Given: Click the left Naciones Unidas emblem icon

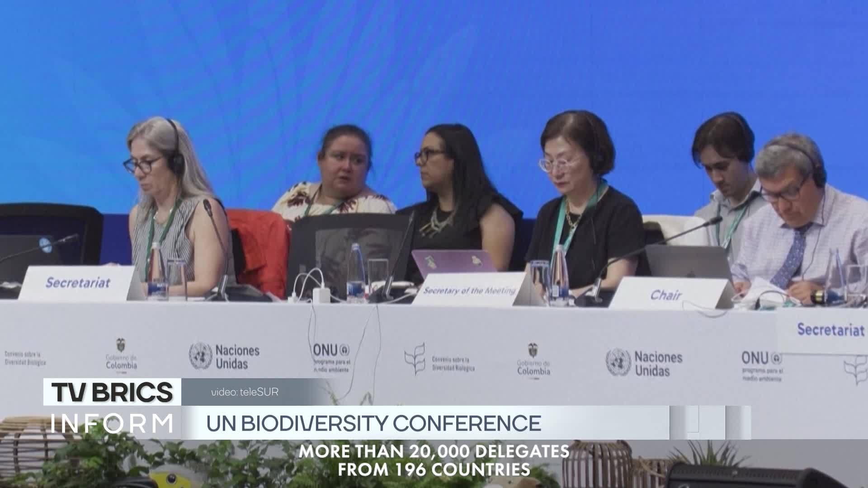Looking at the screenshot, I should point(200,356).
